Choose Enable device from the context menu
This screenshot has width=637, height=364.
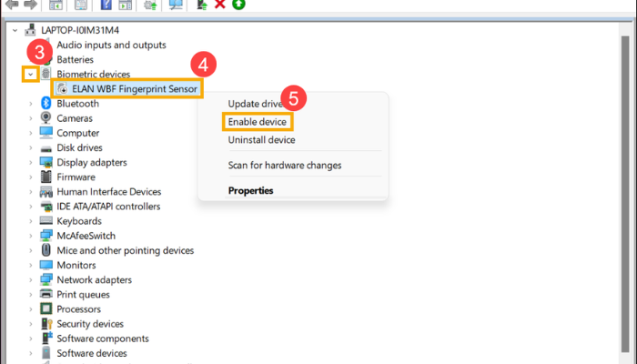[258, 122]
